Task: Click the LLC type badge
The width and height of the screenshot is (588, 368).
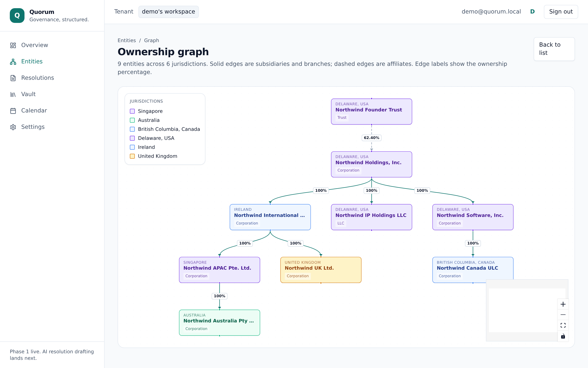Action: (341, 223)
